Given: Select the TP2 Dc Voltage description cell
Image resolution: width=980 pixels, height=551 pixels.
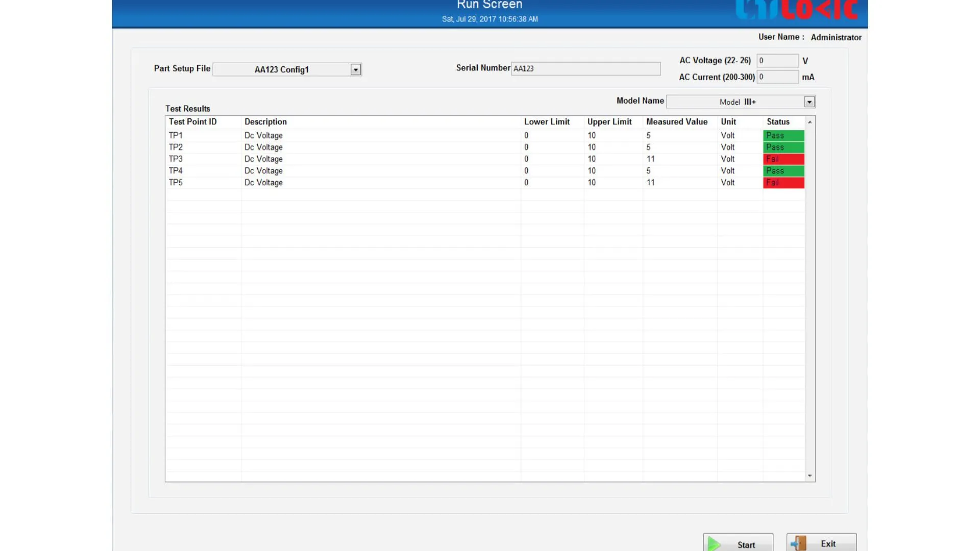Looking at the screenshot, I should [x=263, y=147].
